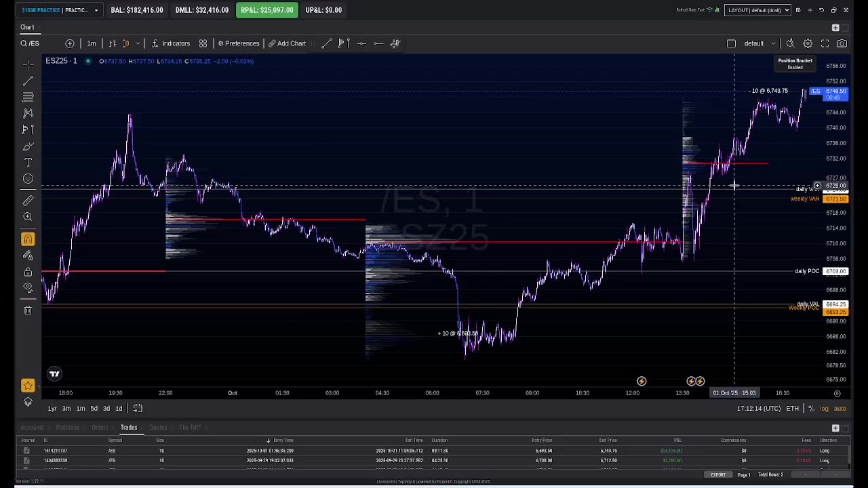Pick the diagonal line tool in floating toolbar
Screen dimensions: 868x488
click(326, 43)
